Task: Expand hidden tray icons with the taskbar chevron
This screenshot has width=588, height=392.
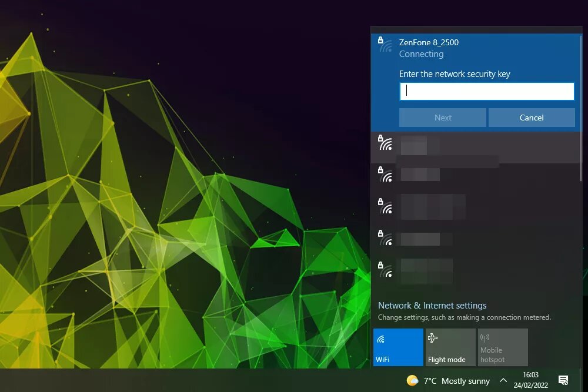Action: tap(503, 381)
